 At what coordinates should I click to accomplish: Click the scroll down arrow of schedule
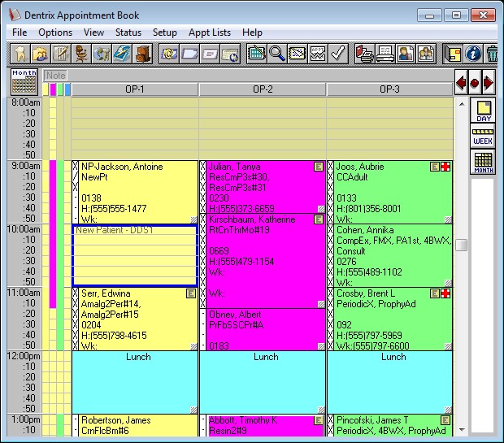462,429
